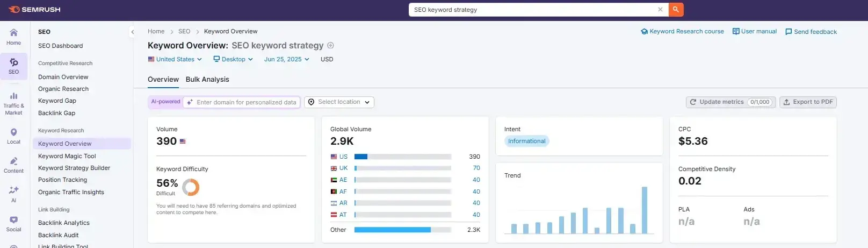The height and width of the screenshot is (248, 868).
Task: Open AI in the left rail
Action: [x=13, y=194]
